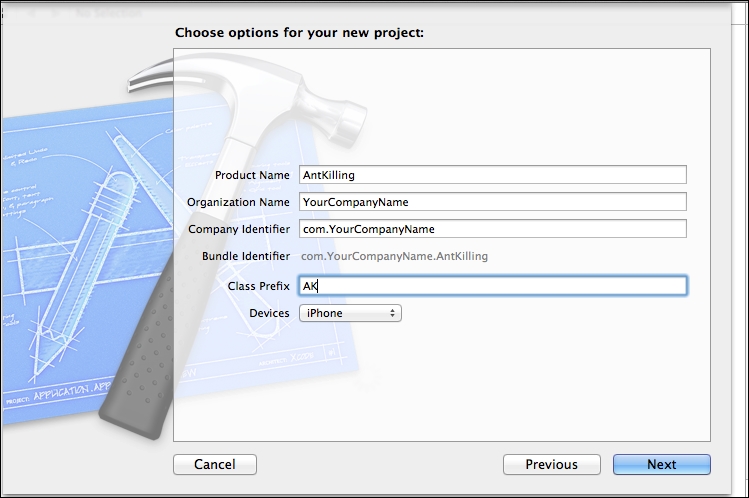749x498 pixels.
Task: Click the Class Prefix label
Action: click(258, 286)
